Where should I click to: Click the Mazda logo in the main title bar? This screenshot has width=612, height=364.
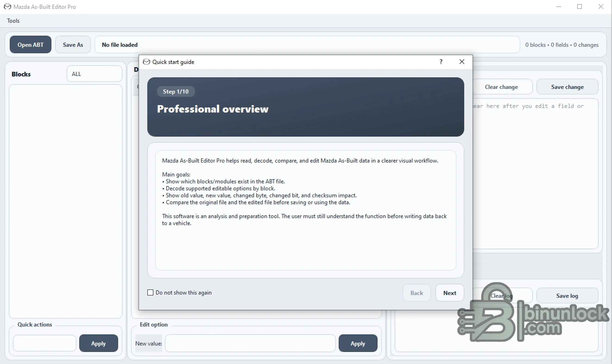pyautogui.click(x=7, y=7)
